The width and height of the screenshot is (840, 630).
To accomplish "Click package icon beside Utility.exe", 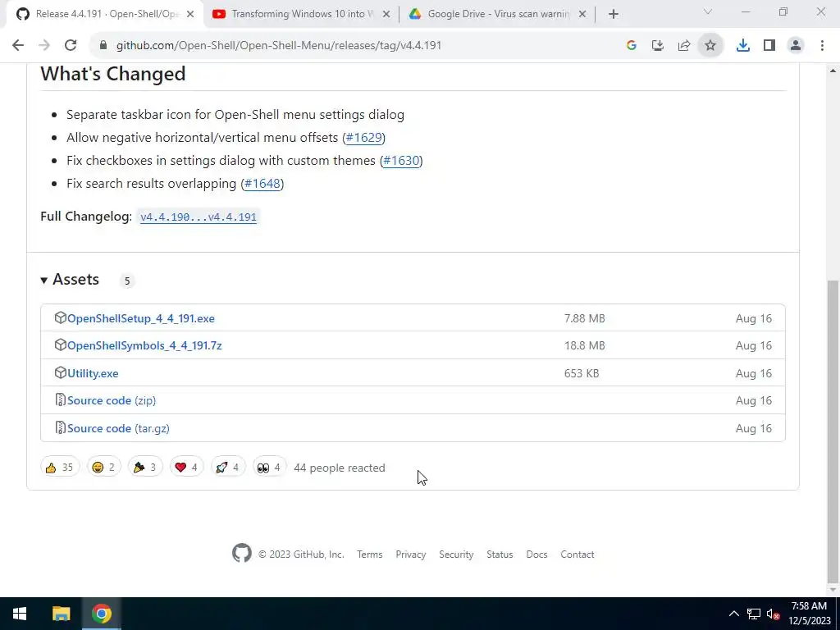I will (60, 373).
